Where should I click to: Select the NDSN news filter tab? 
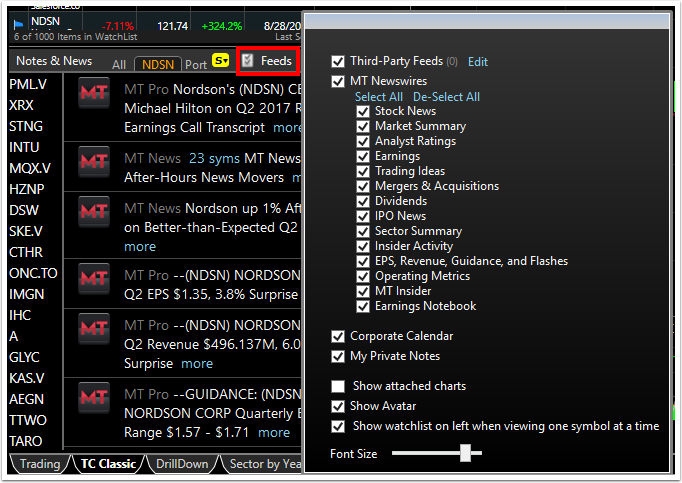coord(158,64)
